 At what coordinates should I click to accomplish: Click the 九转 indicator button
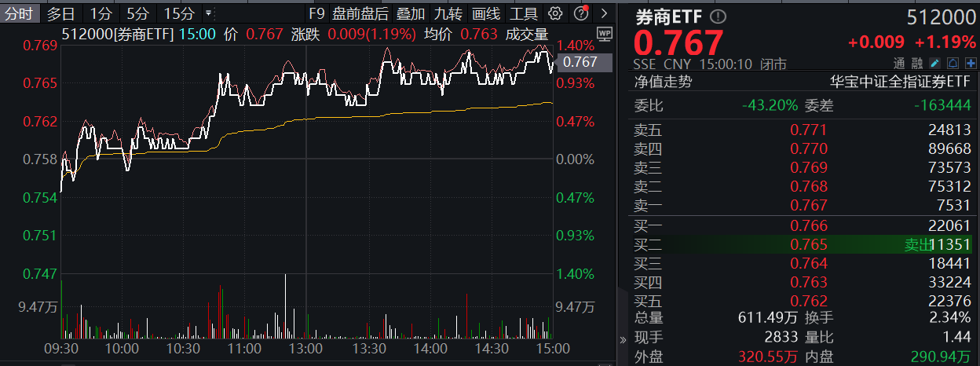pyautogui.click(x=448, y=13)
